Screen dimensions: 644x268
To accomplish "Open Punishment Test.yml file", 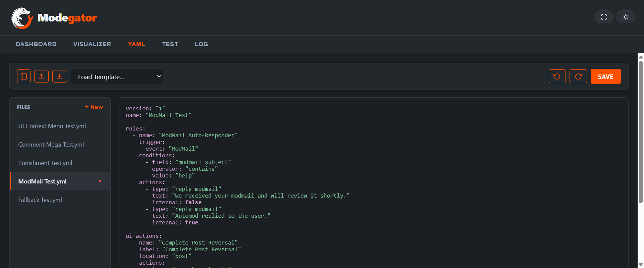I will coord(60,163).
